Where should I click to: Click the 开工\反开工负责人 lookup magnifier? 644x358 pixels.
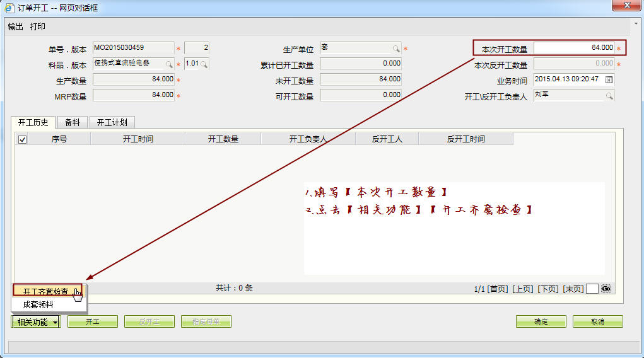tap(609, 96)
